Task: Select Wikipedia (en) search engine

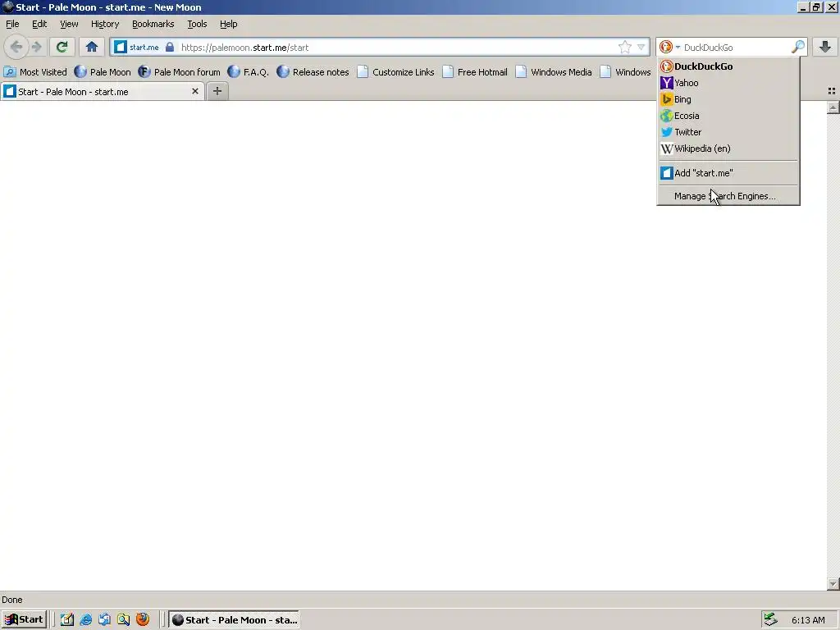Action: (728, 148)
